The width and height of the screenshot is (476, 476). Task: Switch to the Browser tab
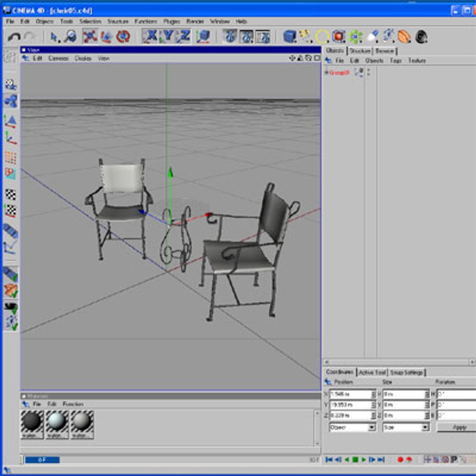point(385,51)
